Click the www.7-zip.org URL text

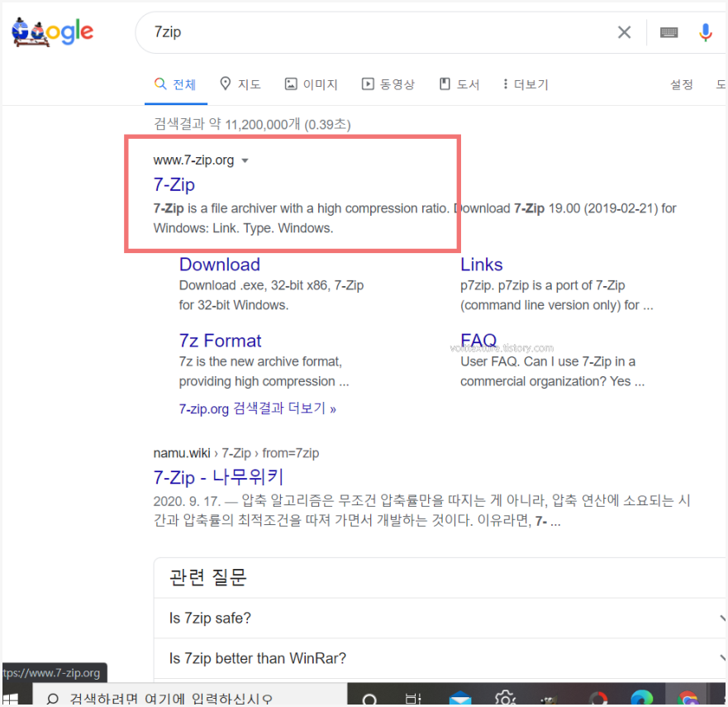click(x=193, y=160)
